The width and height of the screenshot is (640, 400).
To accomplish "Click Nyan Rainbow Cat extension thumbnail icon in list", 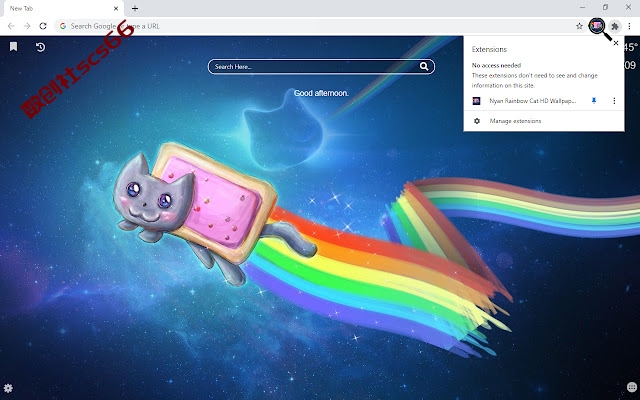I will click(476, 101).
